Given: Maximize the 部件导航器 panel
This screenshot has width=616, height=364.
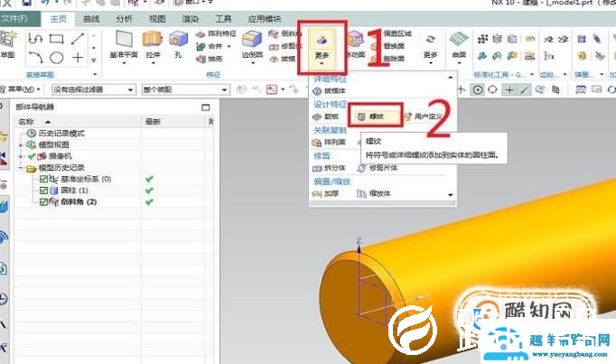Looking at the screenshot, I should [x=205, y=107].
